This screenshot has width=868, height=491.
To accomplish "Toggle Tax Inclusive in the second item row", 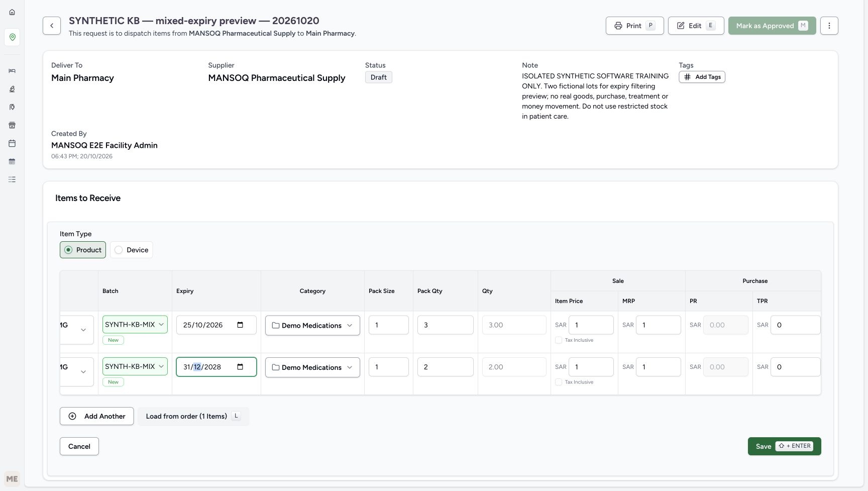I will (x=559, y=382).
